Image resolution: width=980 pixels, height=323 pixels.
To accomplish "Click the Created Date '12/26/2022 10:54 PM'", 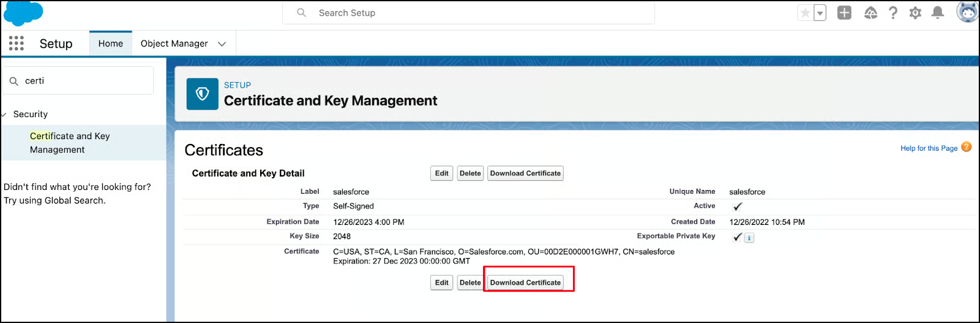I will point(767,222).
